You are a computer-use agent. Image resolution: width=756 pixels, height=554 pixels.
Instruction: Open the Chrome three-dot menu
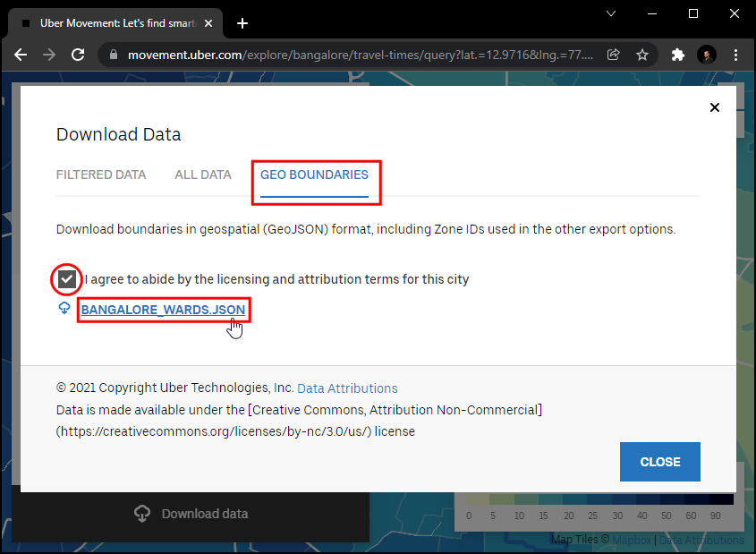point(735,55)
